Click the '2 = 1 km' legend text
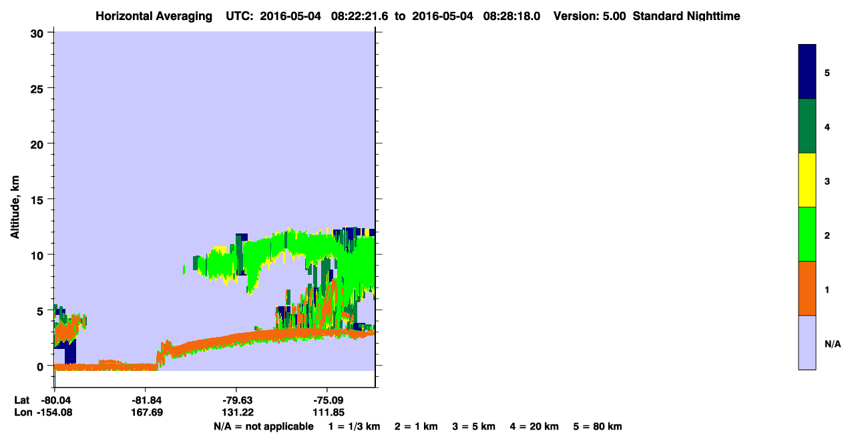 [416, 426]
